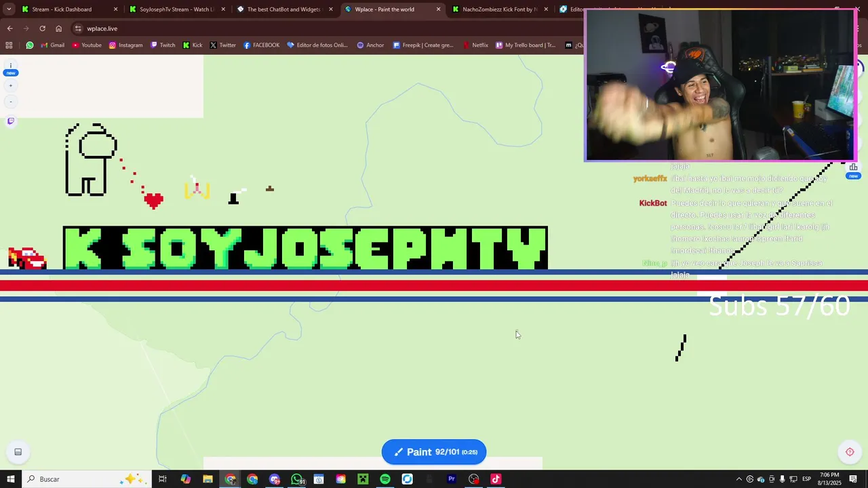Open File Explorer from the taskbar
The image size is (868, 488).
[x=208, y=479]
